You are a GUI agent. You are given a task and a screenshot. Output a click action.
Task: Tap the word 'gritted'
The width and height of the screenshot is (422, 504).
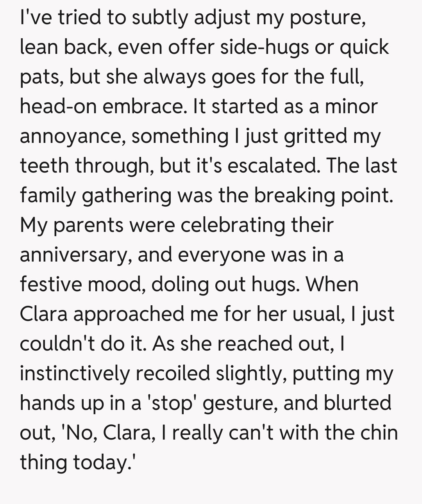pyautogui.click(x=315, y=136)
